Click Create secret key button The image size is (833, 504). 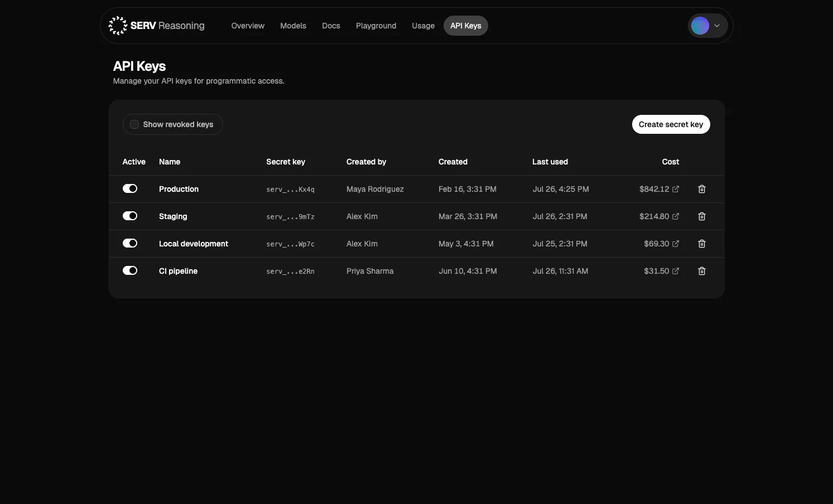pyautogui.click(x=671, y=124)
